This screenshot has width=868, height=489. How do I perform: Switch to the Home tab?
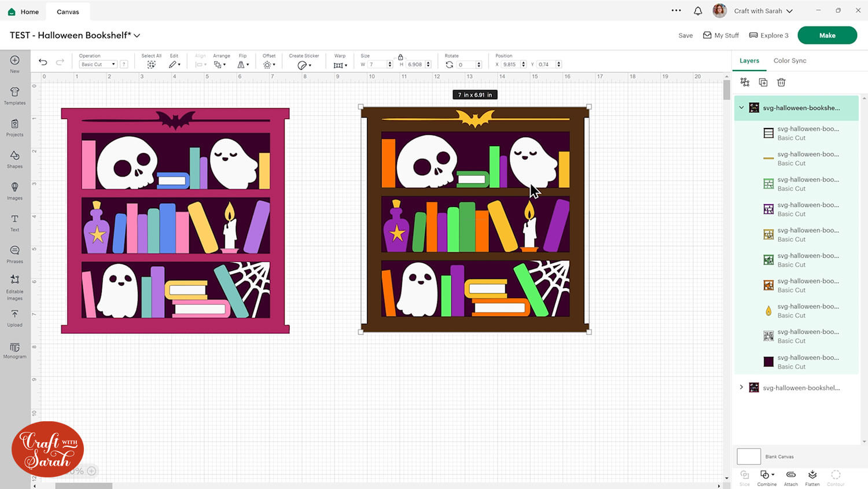pyautogui.click(x=23, y=11)
